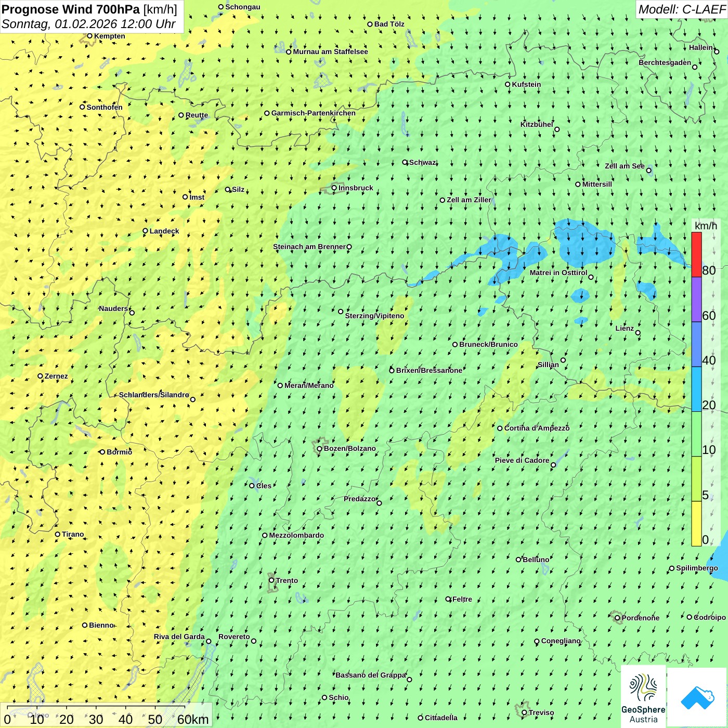
Task: Click the Kufstein city label
Action: (526, 84)
